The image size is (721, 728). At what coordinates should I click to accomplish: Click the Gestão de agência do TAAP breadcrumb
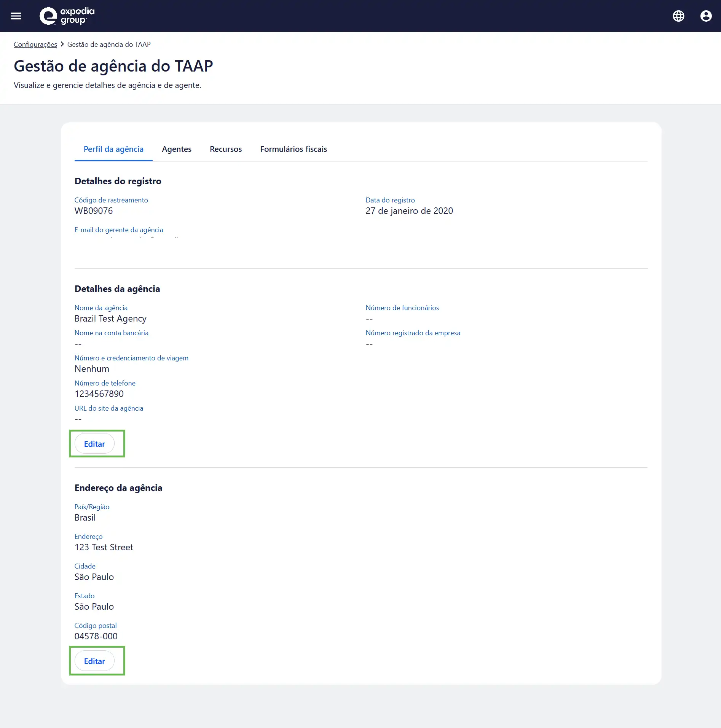point(109,44)
